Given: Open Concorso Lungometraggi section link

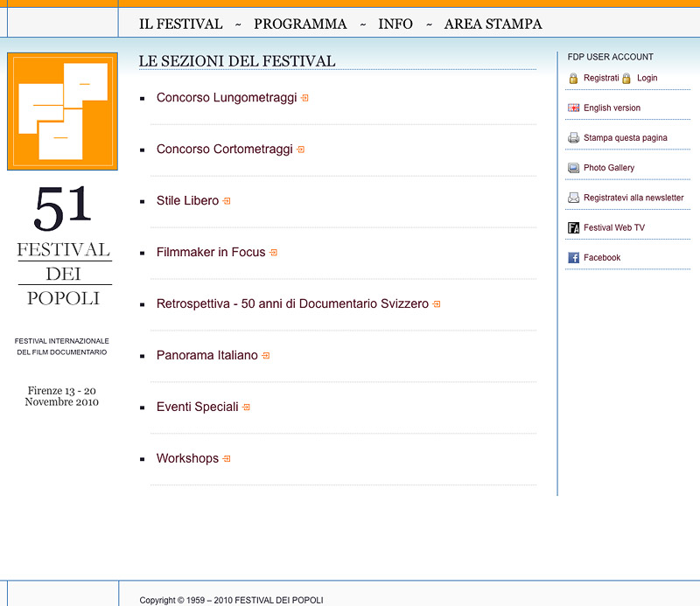Looking at the screenshot, I should click(x=227, y=98).
